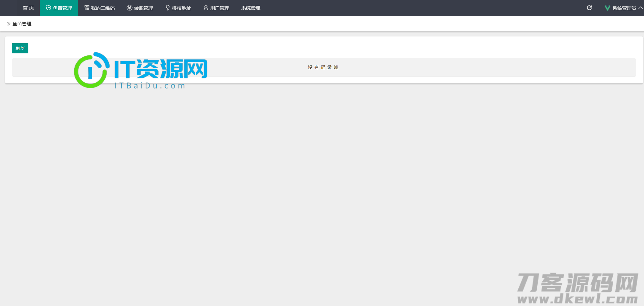Click the QR code icon beside 我的二维码
Image resolution: width=644 pixels, height=306 pixels.
[x=87, y=8]
